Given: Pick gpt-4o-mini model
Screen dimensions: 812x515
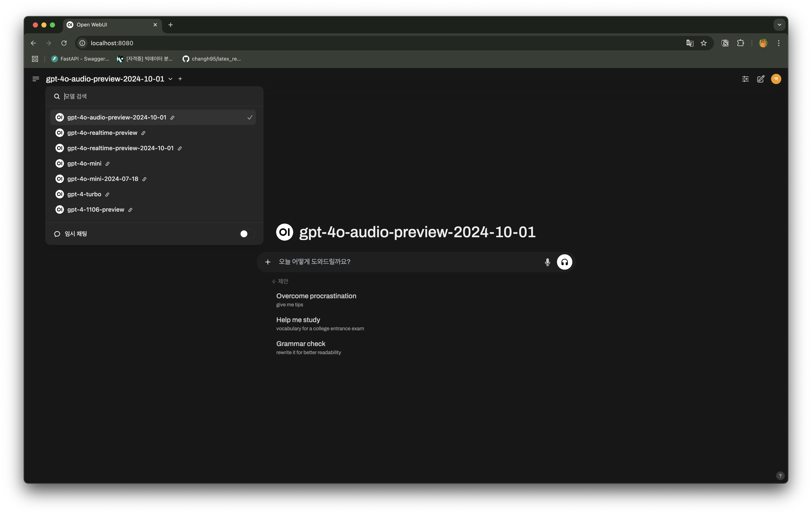Looking at the screenshot, I should (153, 164).
